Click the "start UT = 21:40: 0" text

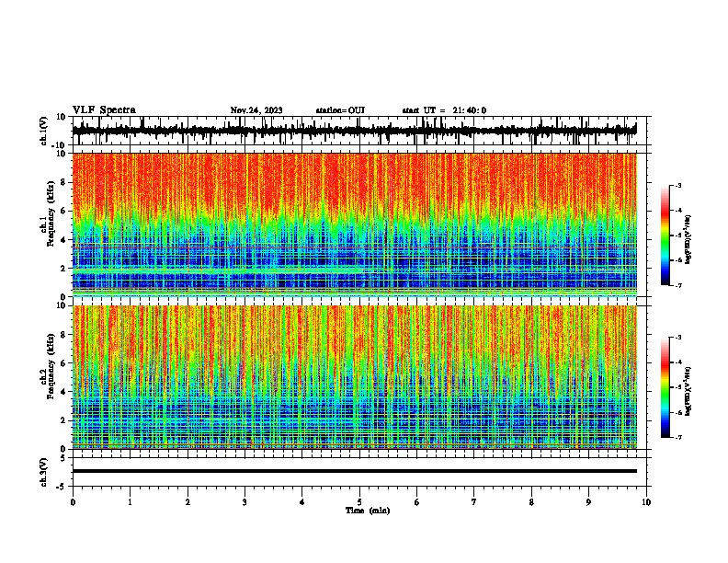(444, 110)
